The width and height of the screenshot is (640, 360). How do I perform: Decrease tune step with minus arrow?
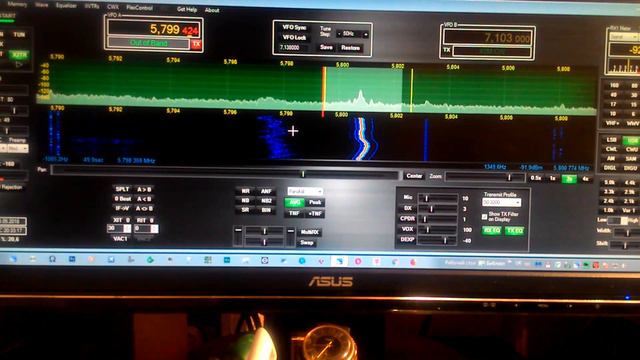coord(339,34)
